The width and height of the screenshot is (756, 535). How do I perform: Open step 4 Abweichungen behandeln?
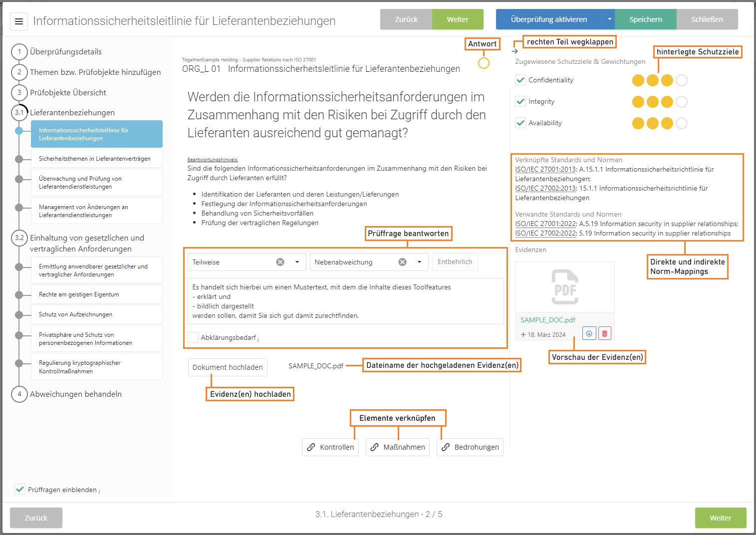pyautogui.click(x=75, y=394)
